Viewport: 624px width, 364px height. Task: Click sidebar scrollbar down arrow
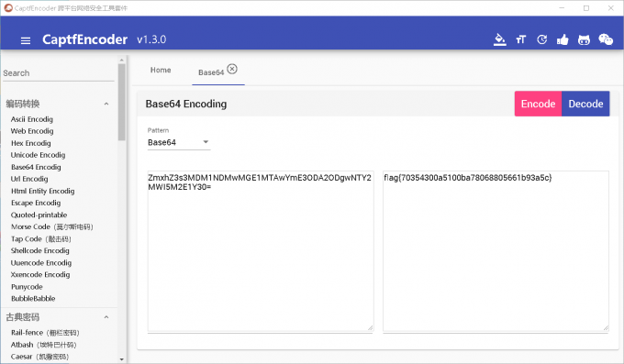[x=122, y=359]
